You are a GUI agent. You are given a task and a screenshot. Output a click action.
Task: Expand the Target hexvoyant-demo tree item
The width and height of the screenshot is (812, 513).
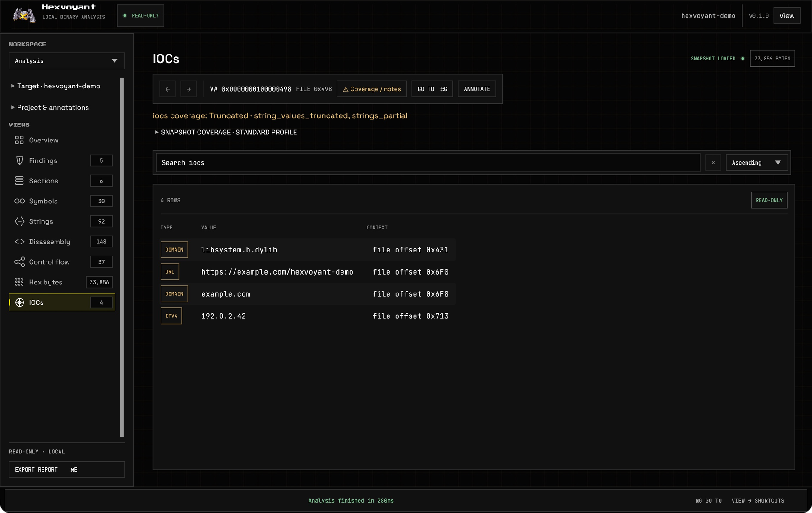pos(55,86)
